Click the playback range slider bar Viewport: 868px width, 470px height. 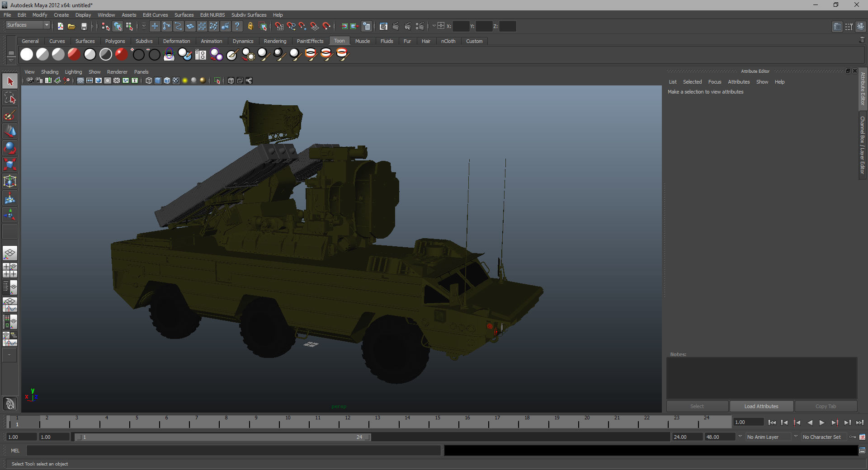(222, 437)
